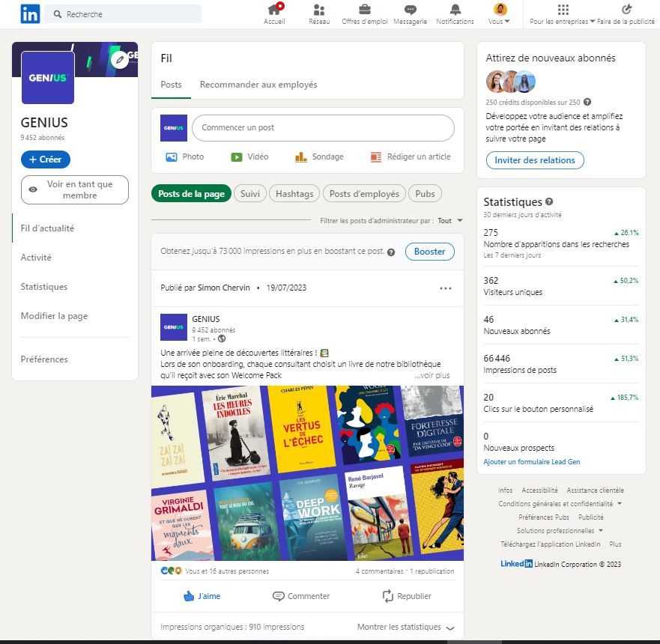Open the post three-dots menu

tap(446, 288)
